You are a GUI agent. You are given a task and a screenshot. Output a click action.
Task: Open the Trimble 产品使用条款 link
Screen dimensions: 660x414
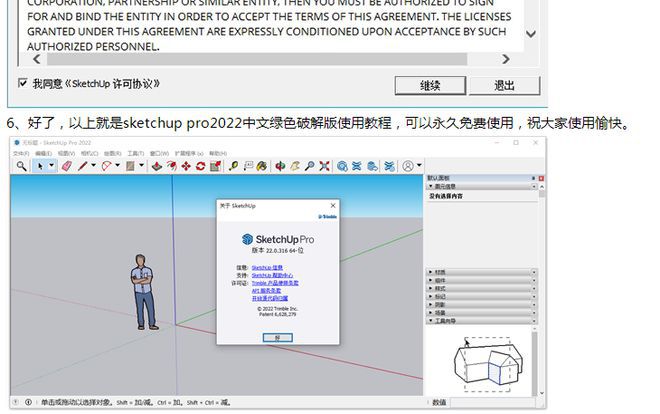(x=275, y=283)
